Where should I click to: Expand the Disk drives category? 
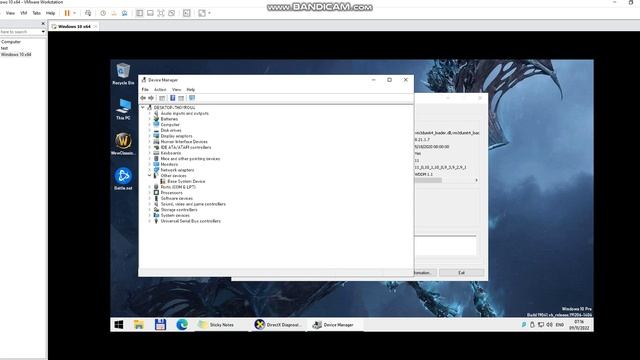coord(150,130)
